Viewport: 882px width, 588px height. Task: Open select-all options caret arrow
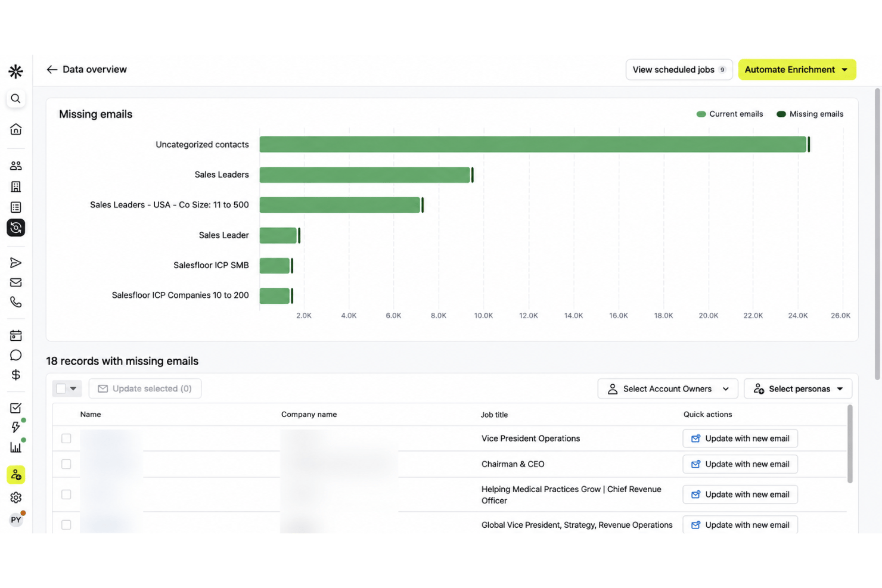(73, 388)
